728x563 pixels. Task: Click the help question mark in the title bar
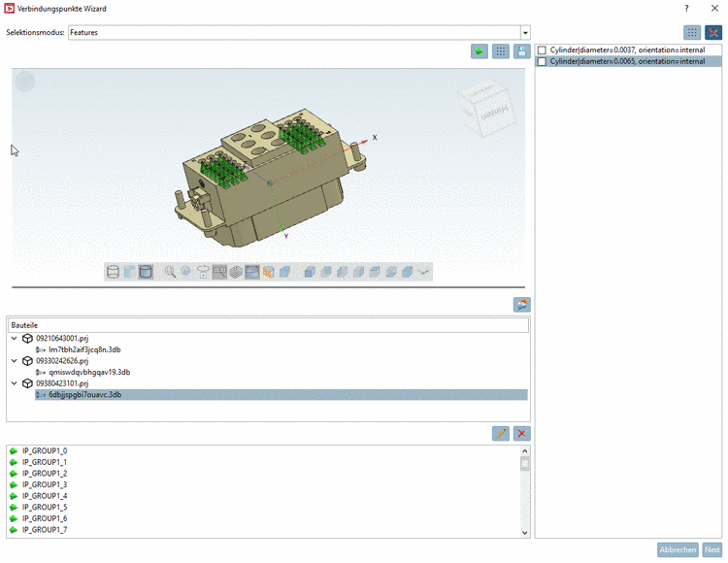[x=686, y=9]
